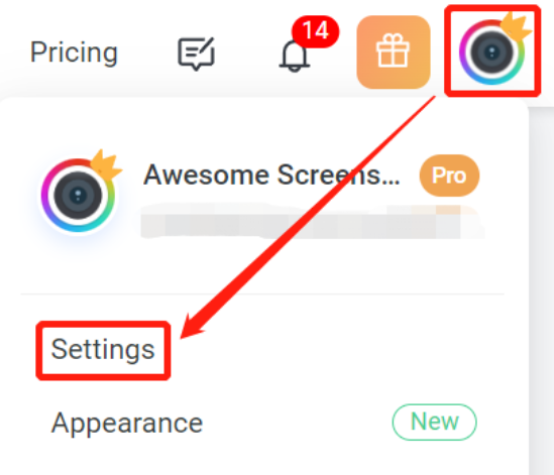The height and width of the screenshot is (475, 554).
Task: Click the orange Pro badge
Action: coord(449,175)
